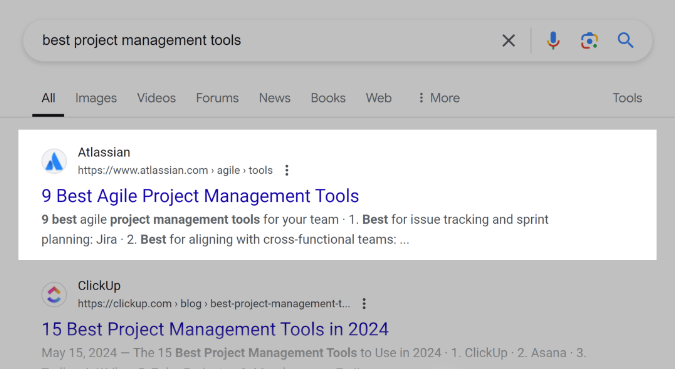Switch to the Books tab
675x369 pixels.
coord(328,98)
